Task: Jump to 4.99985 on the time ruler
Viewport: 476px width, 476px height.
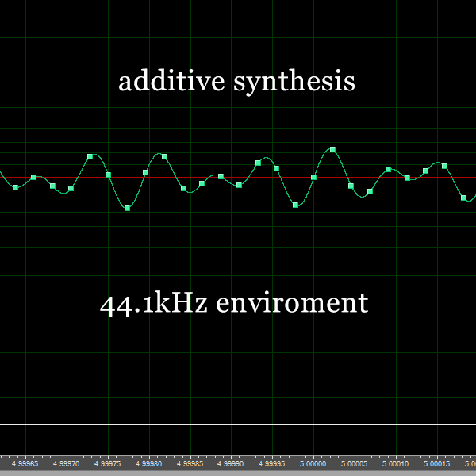Action: coord(190,463)
